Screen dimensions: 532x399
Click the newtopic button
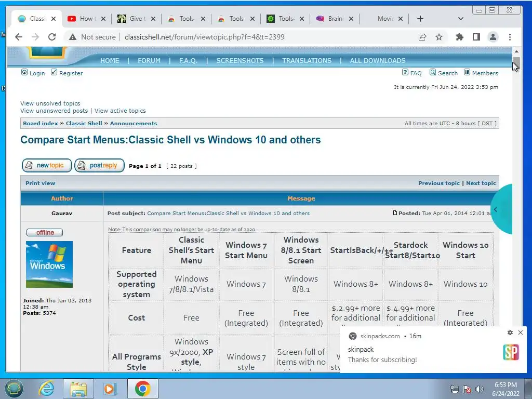point(47,166)
